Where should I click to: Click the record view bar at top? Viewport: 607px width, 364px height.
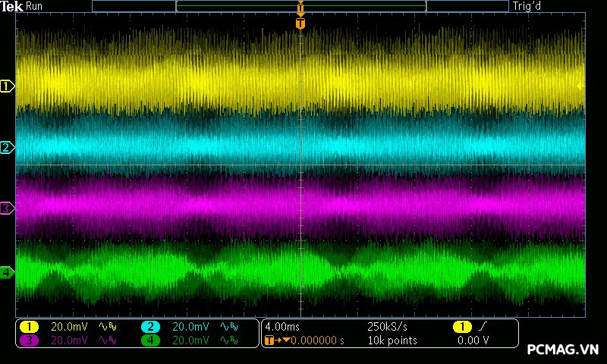pyautogui.click(x=300, y=6)
